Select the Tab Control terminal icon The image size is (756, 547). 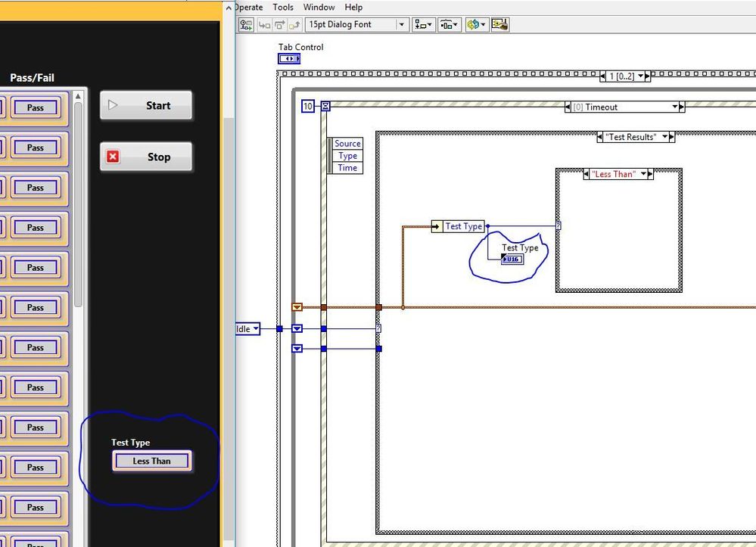pos(289,59)
